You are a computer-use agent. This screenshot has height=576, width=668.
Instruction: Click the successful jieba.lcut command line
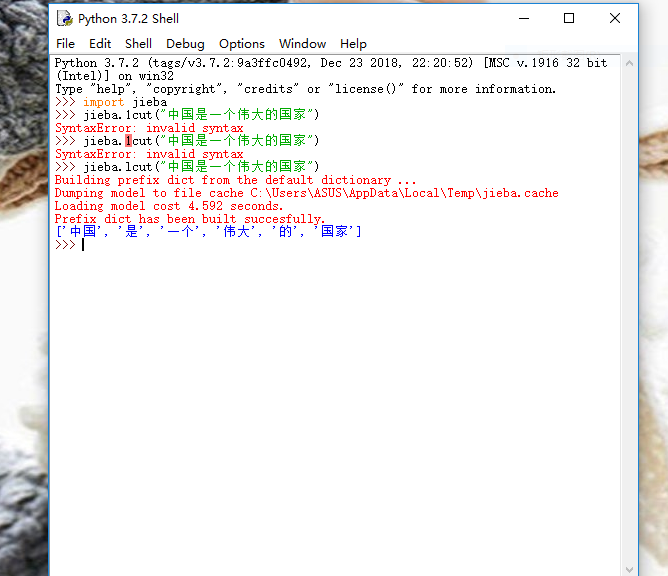[x=187, y=167]
